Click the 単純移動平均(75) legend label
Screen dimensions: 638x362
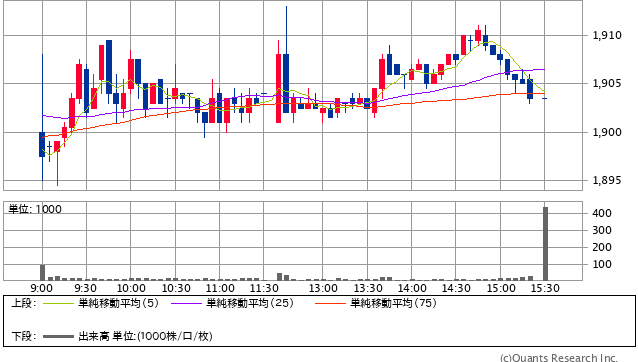click(393, 303)
